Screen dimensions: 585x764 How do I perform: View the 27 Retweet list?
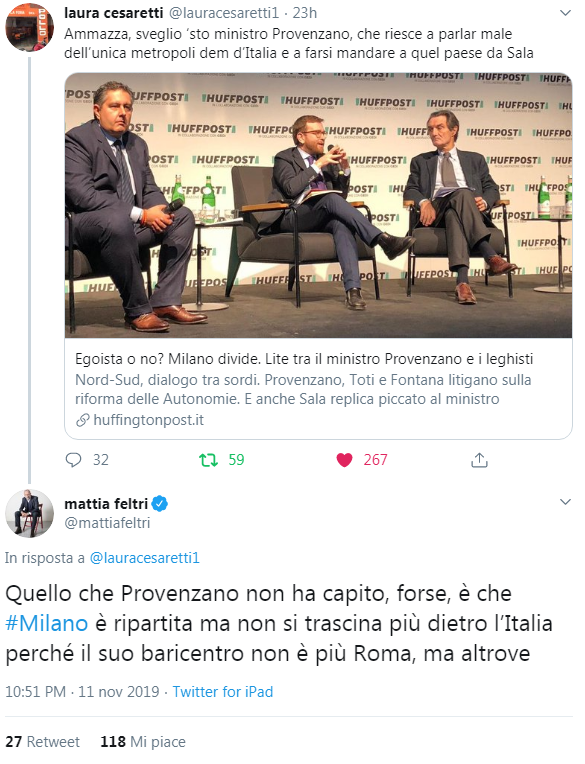pyautogui.click(x=42, y=742)
